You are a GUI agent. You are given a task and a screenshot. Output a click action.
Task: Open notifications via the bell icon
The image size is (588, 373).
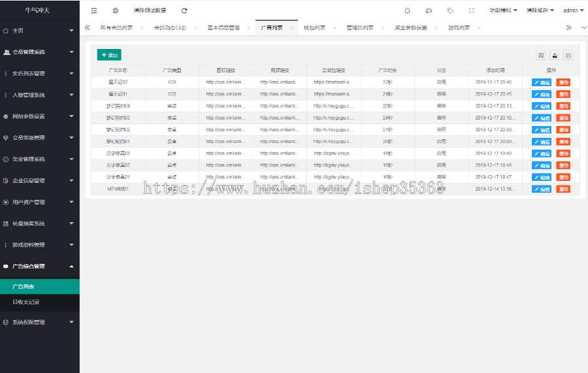tap(408, 10)
